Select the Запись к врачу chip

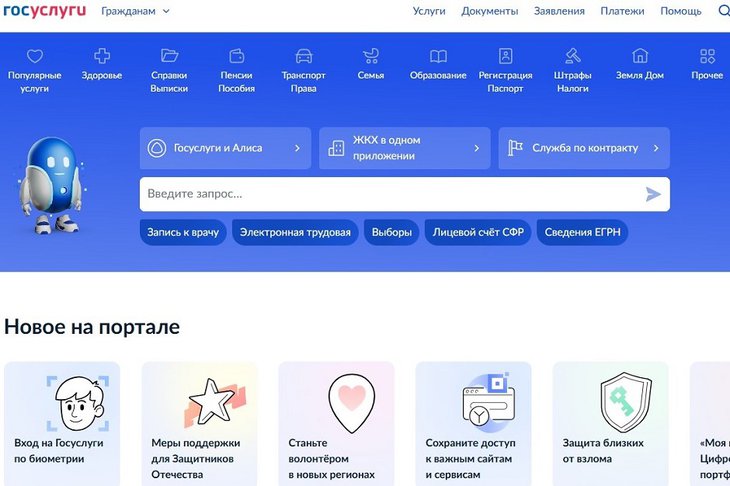(x=183, y=232)
